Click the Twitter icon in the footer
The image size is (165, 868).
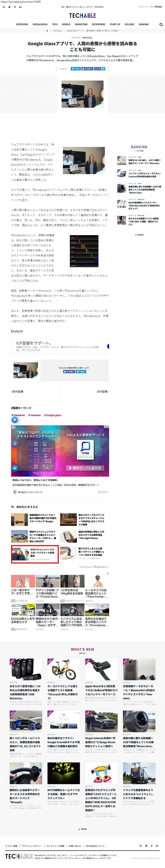[146, 846]
